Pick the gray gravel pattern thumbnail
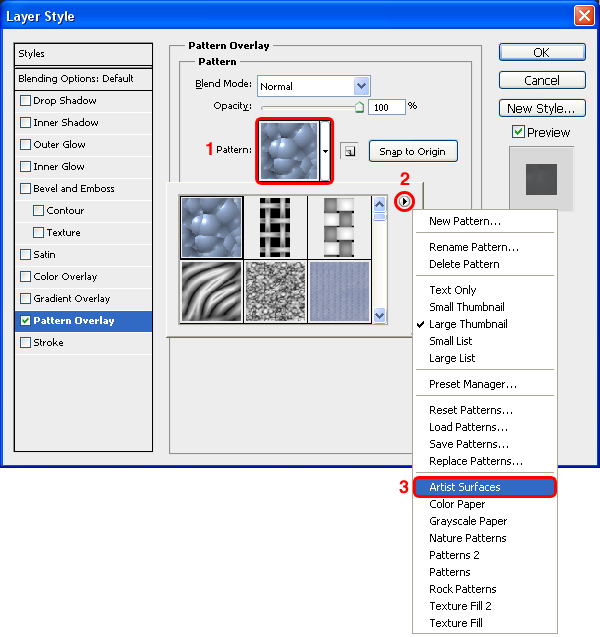This screenshot has height=637, width=600. click(x=275, y=291)
